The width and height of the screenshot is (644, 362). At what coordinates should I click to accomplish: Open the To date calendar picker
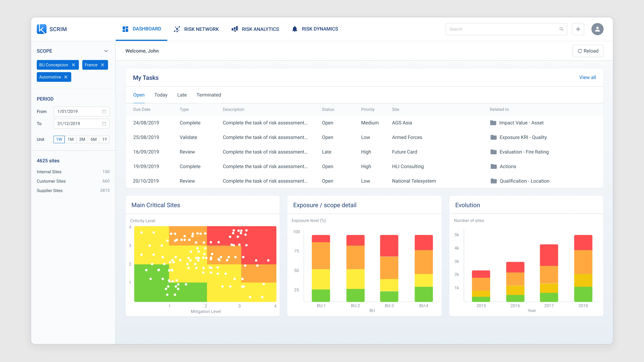coord(104,123)
